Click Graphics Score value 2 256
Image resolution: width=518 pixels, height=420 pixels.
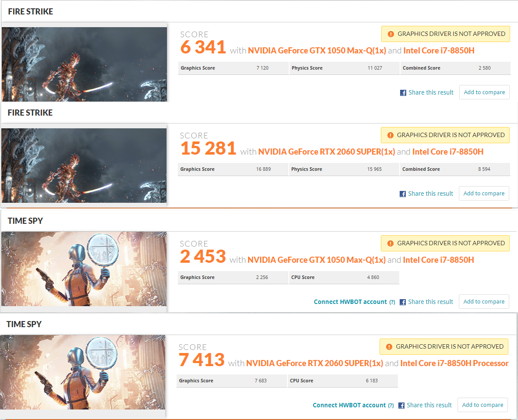click(262, 277)
